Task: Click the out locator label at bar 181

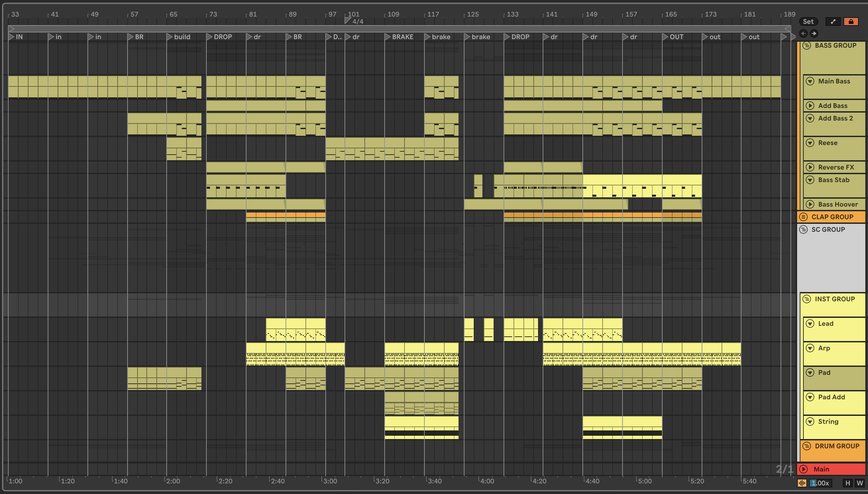Action: point(754,37)
